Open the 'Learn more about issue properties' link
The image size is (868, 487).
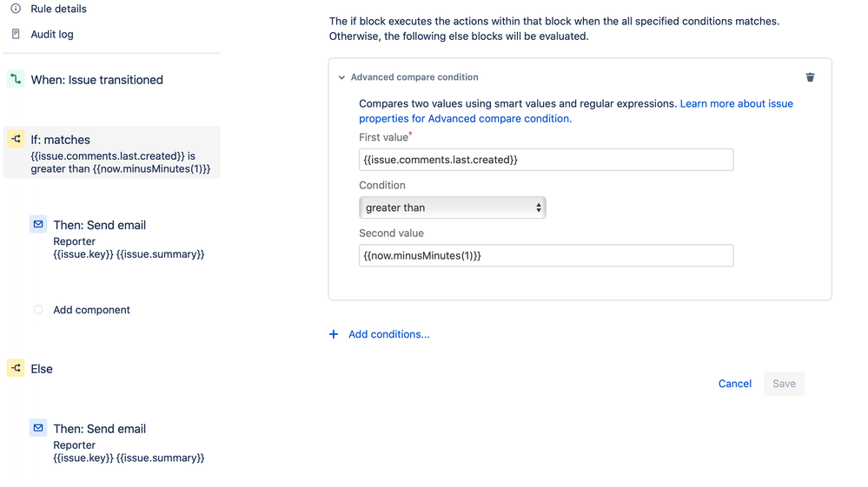(736, 103)
